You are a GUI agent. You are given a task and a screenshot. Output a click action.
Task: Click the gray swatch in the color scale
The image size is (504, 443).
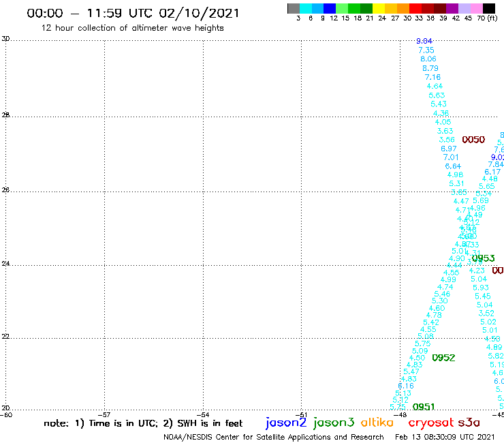tap(294, 8)
